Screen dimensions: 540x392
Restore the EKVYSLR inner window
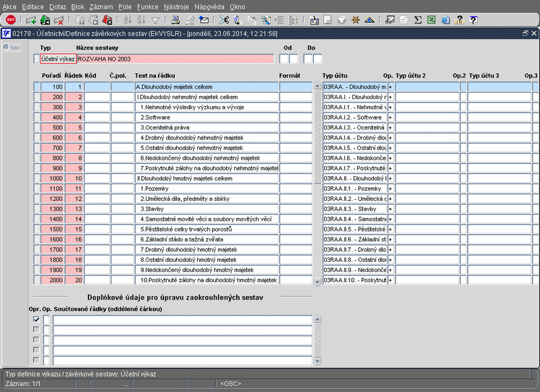(525, 33)
